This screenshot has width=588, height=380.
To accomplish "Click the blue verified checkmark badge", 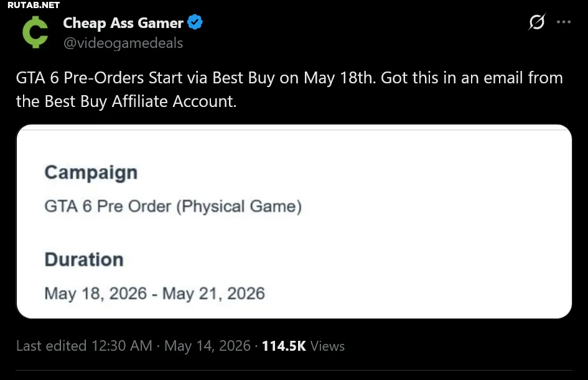I will (x=195, y=22).
